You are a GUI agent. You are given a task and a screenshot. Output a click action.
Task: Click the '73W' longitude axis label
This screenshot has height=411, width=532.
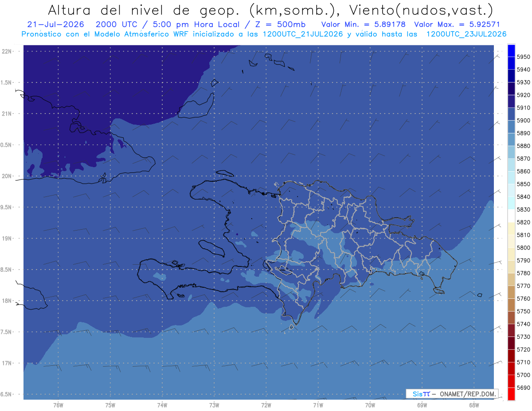[214, 405]
